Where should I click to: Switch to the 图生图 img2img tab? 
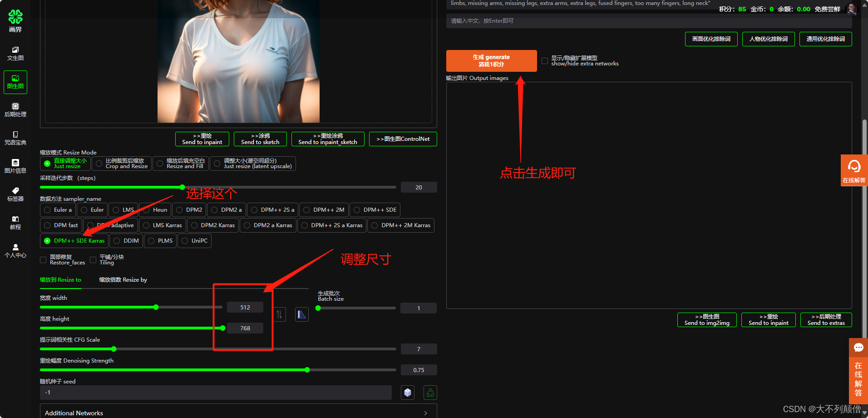15,82
